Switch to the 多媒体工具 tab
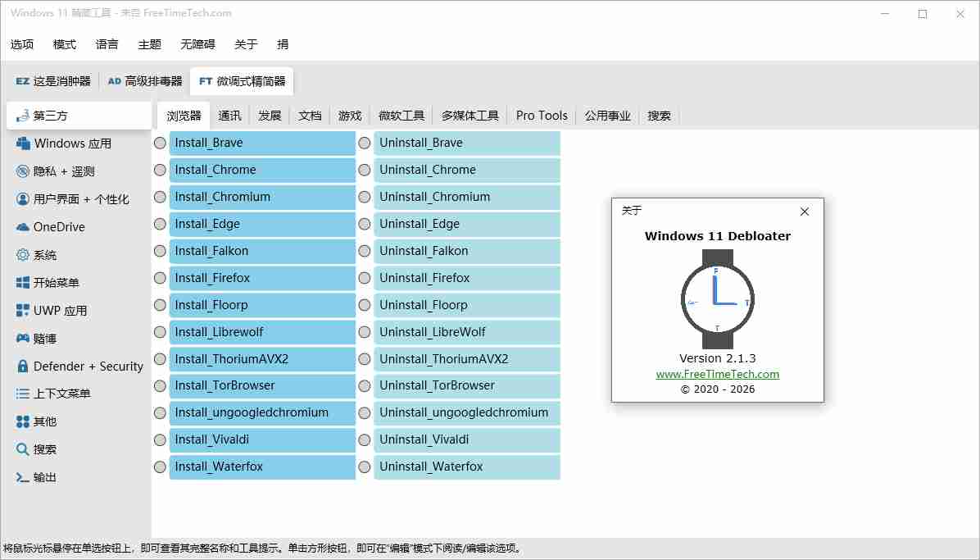Image resolution: width=980 pixels, height=560 pixels. [x=470, y=116]
